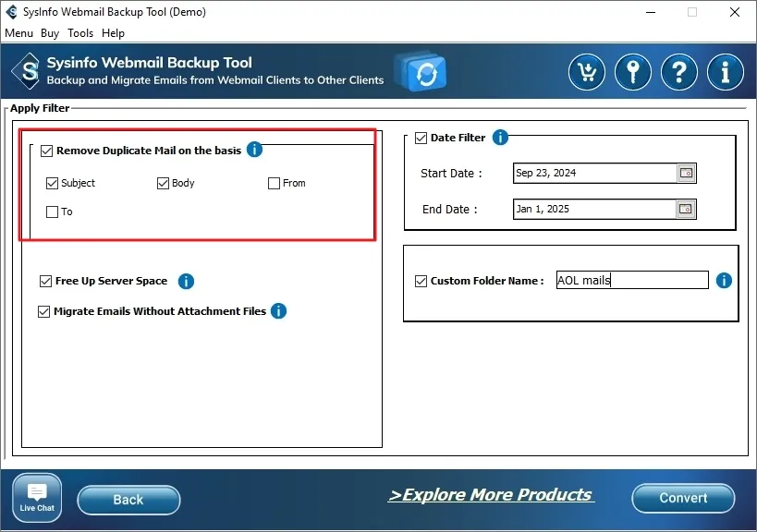Toggle Free Up Server Space checkbox
The height and width of the screenshot is (532, 757).
pyautogui.click(x=45, y=281)
